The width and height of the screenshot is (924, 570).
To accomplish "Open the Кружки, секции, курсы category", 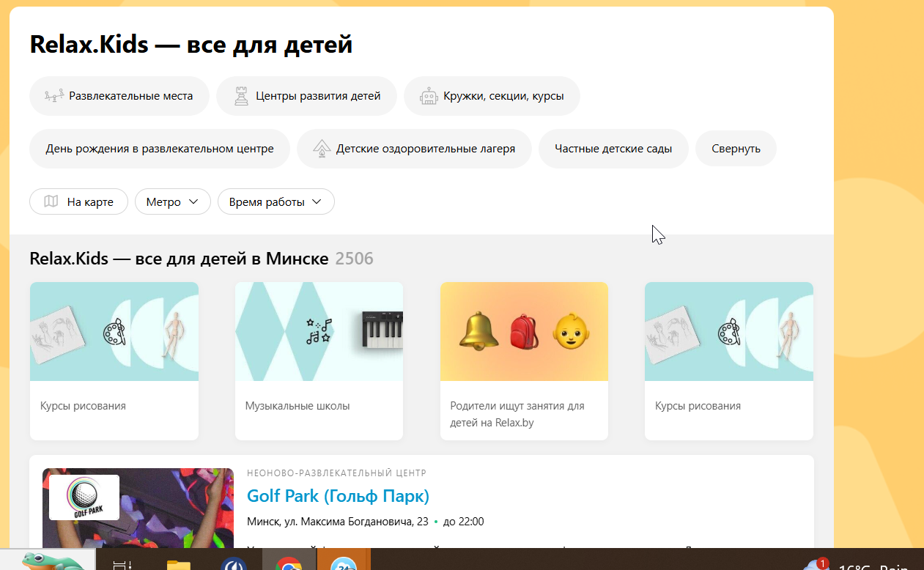I will (492, 96).
